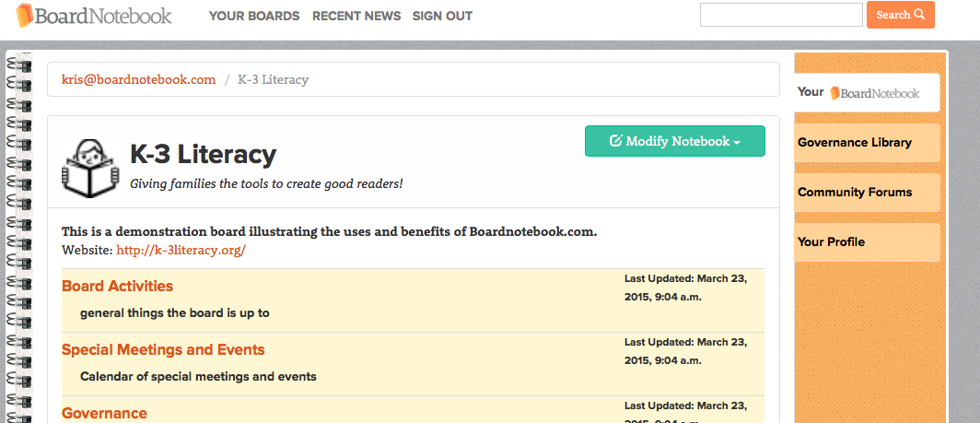This screenshot has width=980, height=423.
Task: Click the K-3 Literacy page heading
Action: point(204,155)
